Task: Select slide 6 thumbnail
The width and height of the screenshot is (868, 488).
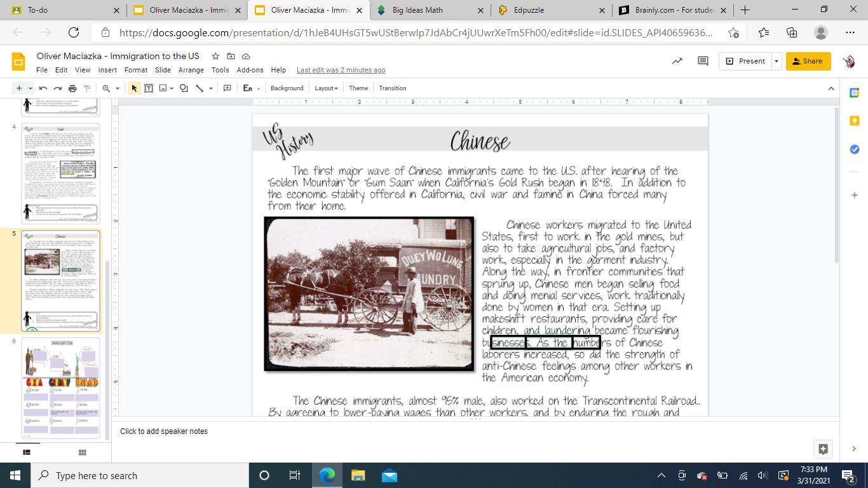Action: (61, 387)
